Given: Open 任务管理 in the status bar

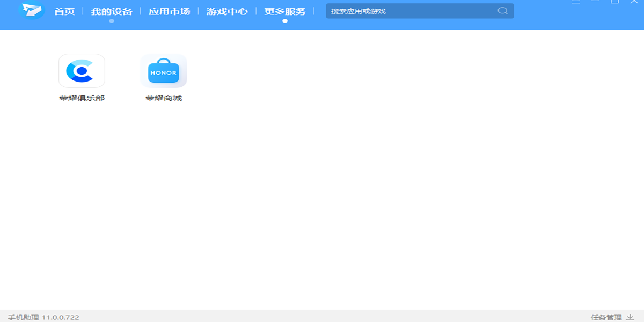Looking at the screenshot, I should [606, 317].
